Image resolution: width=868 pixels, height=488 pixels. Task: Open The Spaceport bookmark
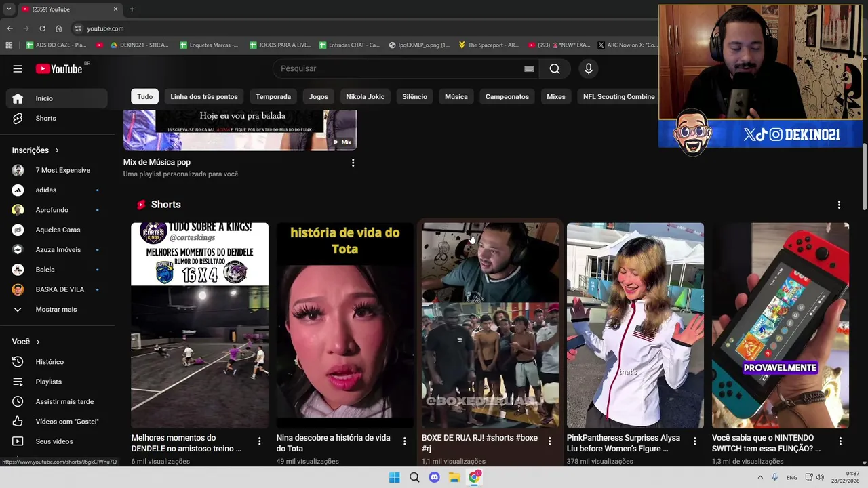tap(488, 45)
